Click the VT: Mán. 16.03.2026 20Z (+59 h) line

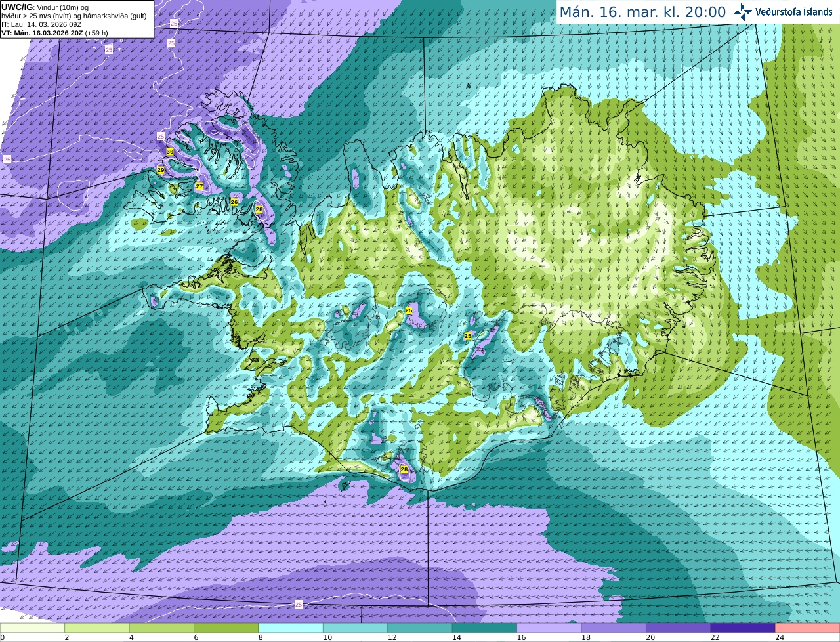pos(55,33)
